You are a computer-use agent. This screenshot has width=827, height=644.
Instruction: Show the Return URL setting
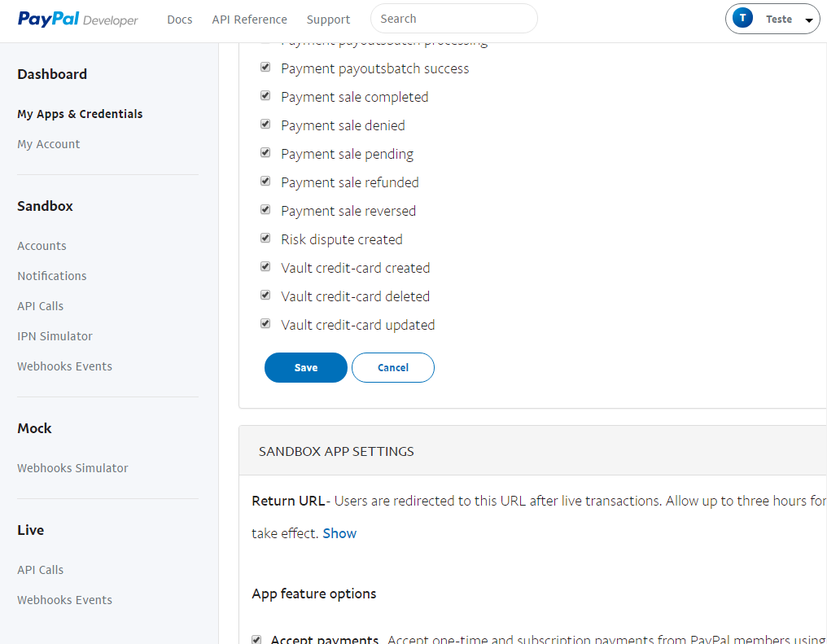339,533
